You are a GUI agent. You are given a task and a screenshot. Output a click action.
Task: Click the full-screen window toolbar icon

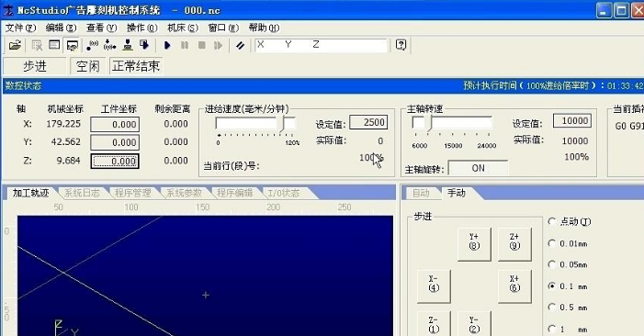pyautogui.click(x=54, y=45)
